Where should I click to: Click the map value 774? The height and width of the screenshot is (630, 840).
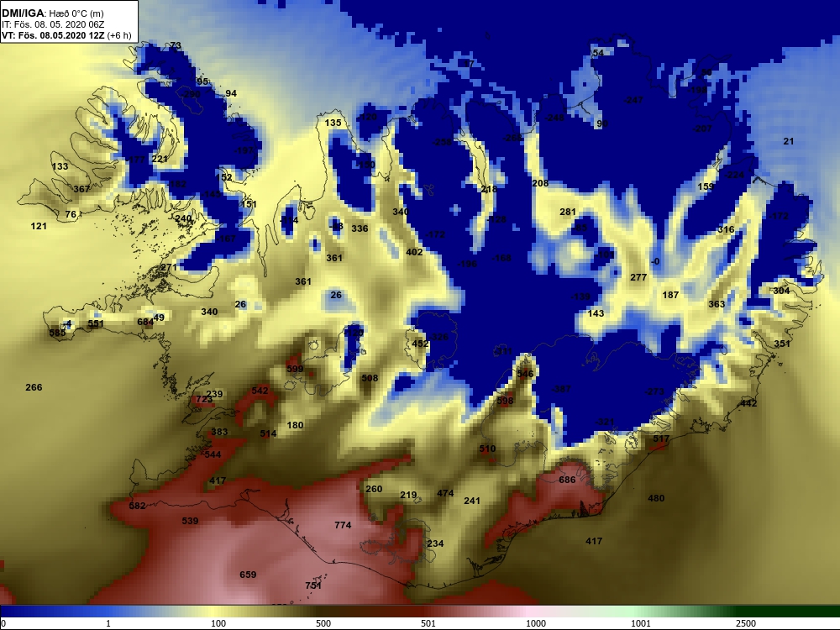pos(343,525)
